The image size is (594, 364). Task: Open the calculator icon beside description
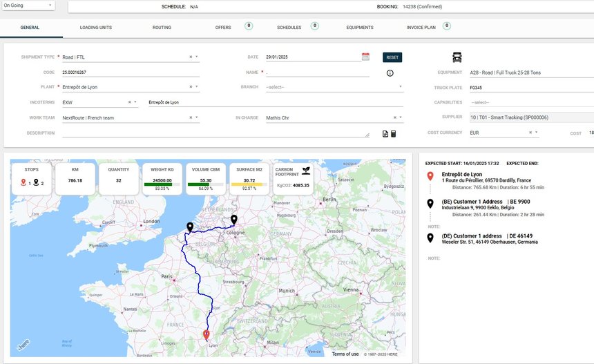[393, 134]
